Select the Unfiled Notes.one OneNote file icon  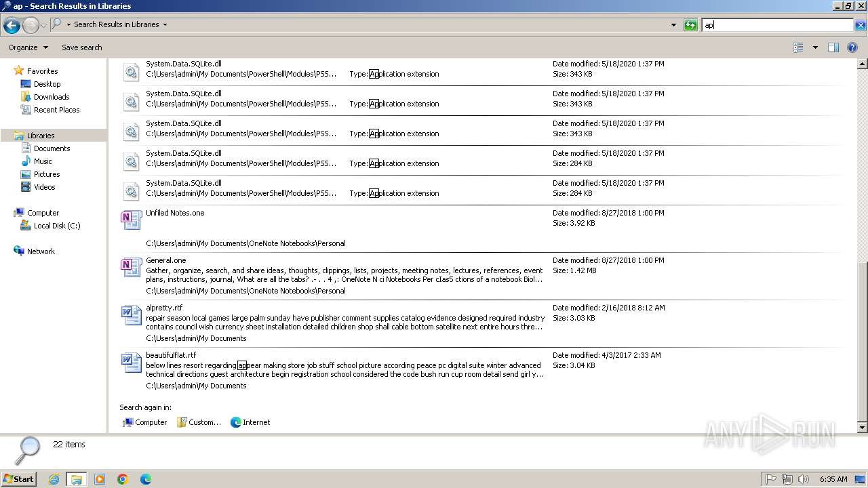(131, 220)
